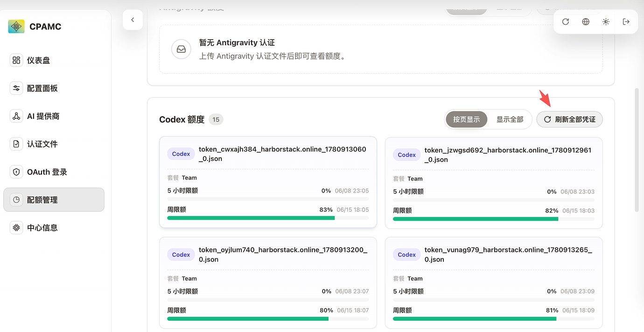
Task: Click Codex badge on token_vunag979 card
Action: 407,255
